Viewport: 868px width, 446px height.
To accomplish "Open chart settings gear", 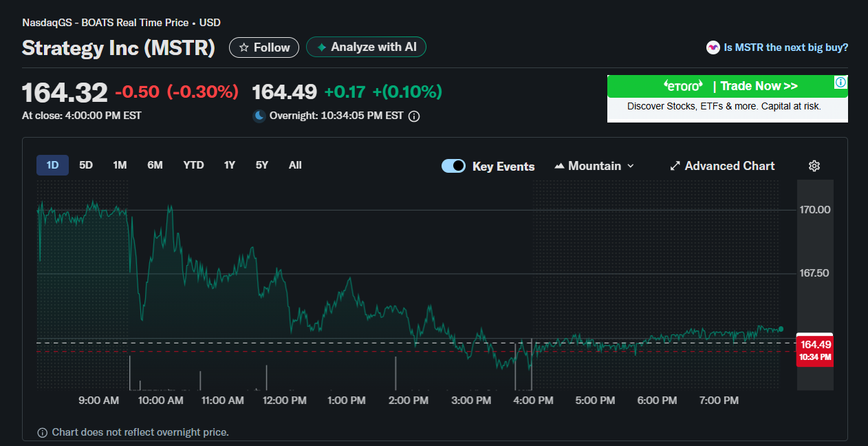I will (x=814, y=166).
